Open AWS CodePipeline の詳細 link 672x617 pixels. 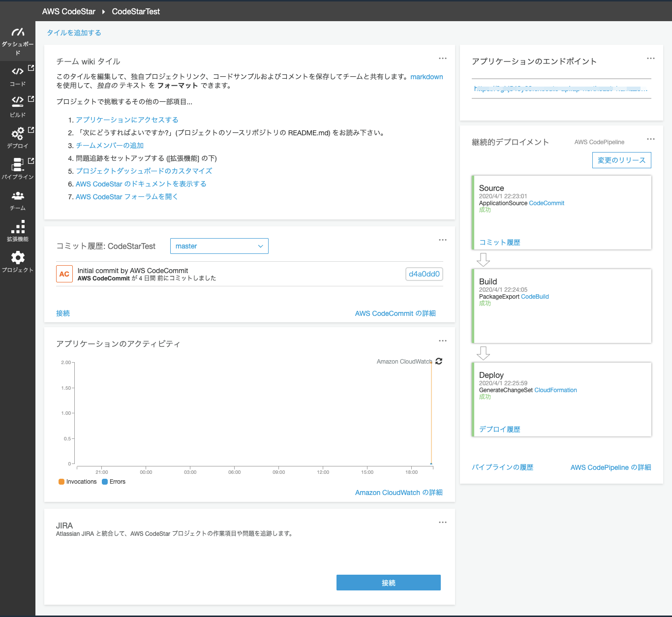pyautogui.click(x=611, y=467)
